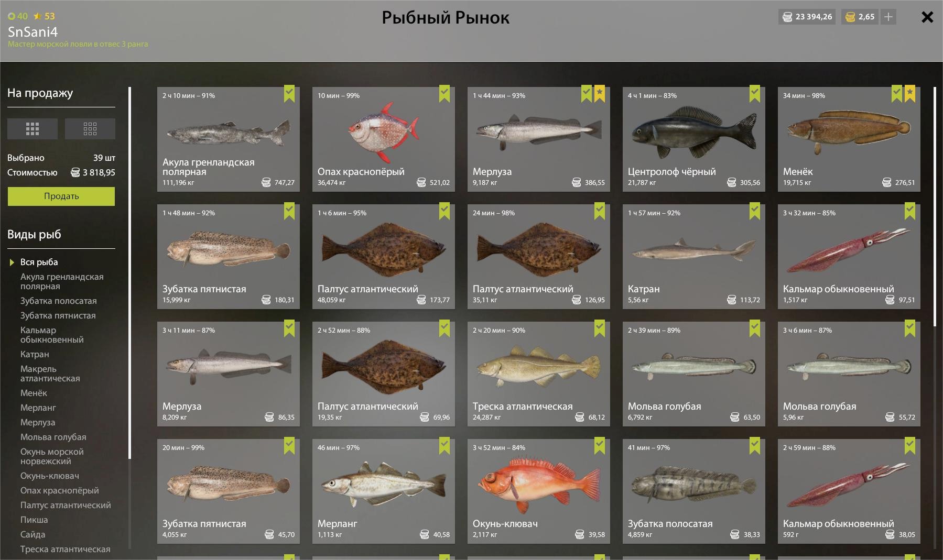This screenshot has height=560, width=943.
Task: Filter by Палтус атлантический in list
Action: [x=66, y=506]
